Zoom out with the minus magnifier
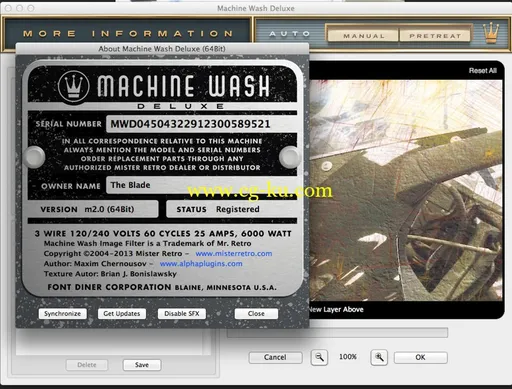512x389 pixels. 319,357
